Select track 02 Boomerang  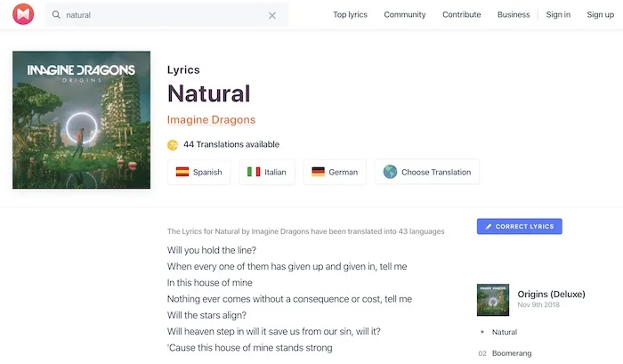point(512,353)
